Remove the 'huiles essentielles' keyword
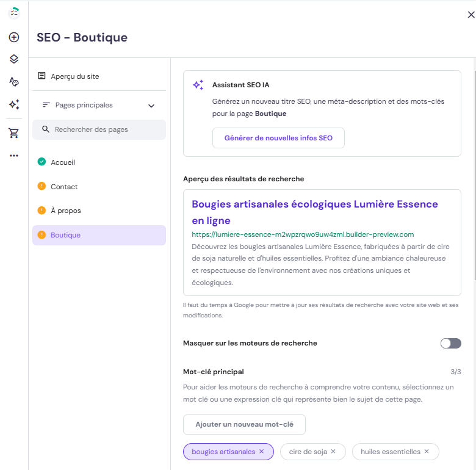The width and height of the screenshot is (476, 470). [x=427, y=452]
